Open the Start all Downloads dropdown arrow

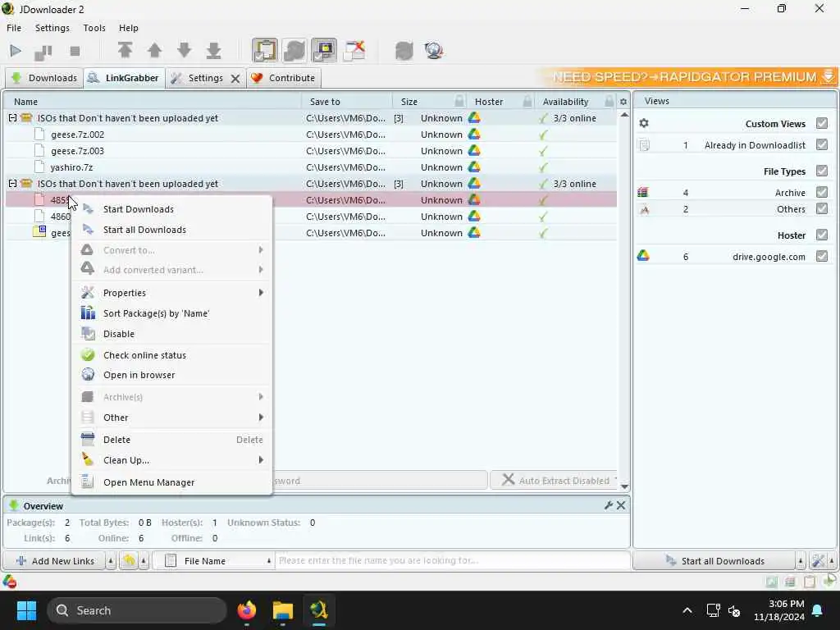coord(801,561)
